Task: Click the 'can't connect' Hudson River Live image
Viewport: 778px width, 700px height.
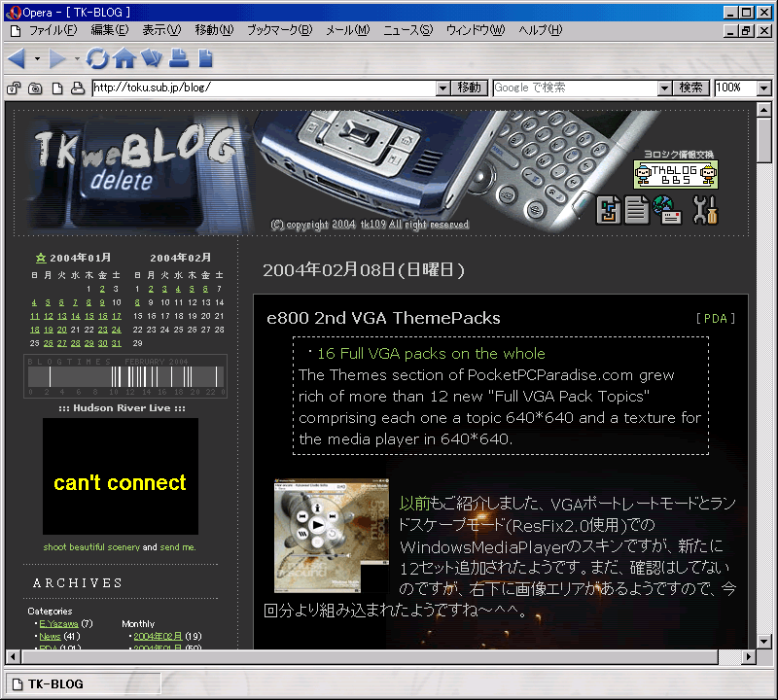Action: tap(121, 476)
